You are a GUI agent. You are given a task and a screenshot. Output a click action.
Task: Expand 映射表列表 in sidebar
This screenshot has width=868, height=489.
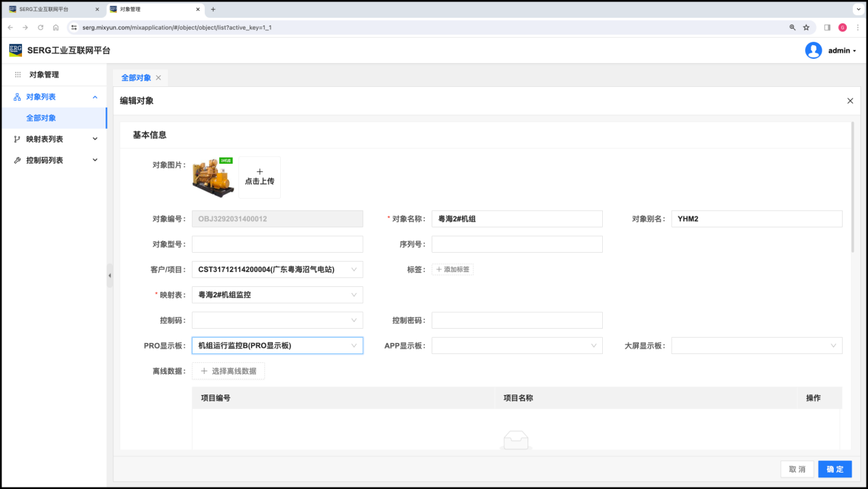(x=55, y=139)
